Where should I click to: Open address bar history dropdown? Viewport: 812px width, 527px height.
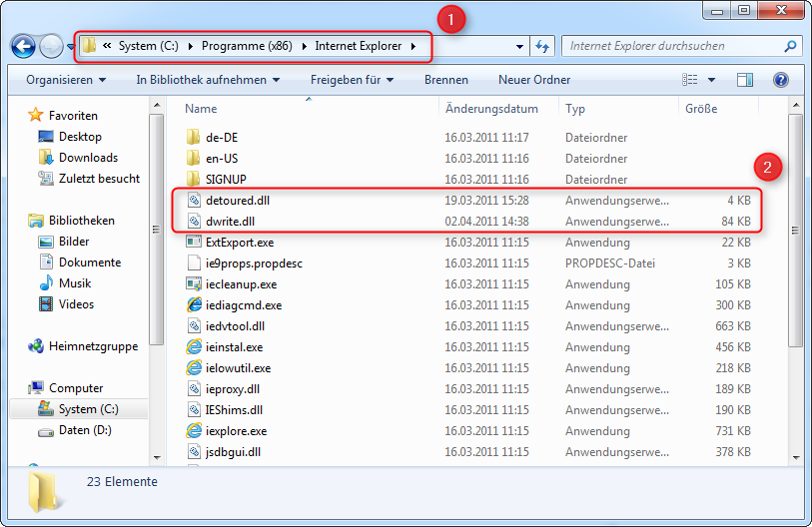[519, 47]
